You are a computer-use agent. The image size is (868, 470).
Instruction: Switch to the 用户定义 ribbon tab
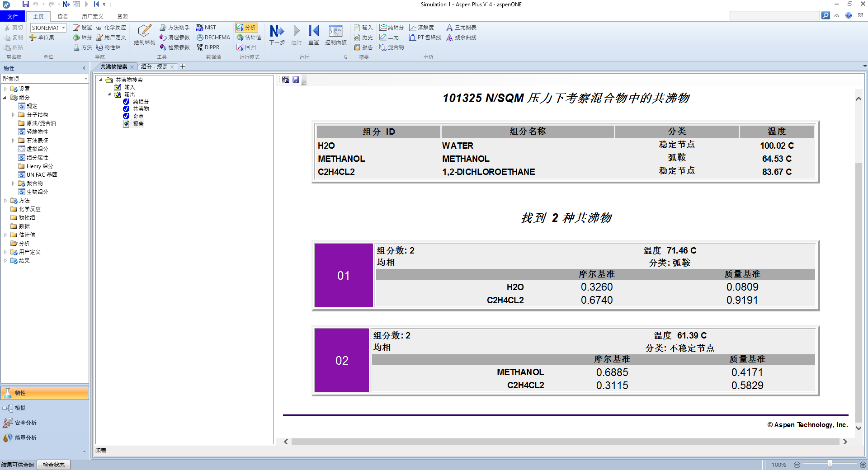pos(92,16)
